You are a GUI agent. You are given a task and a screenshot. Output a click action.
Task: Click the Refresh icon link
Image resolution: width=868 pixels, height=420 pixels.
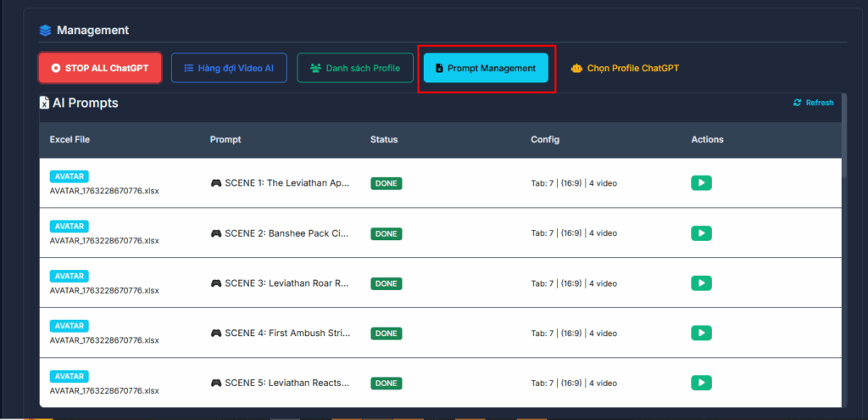[x=813, y=103]
